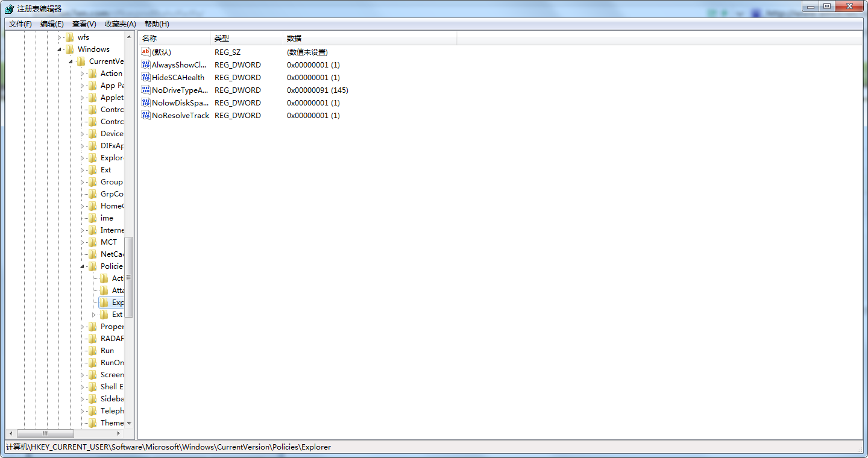Click the (数值未设置) data cell
Screen dimensions: 868x458
(x=307, y=52)
